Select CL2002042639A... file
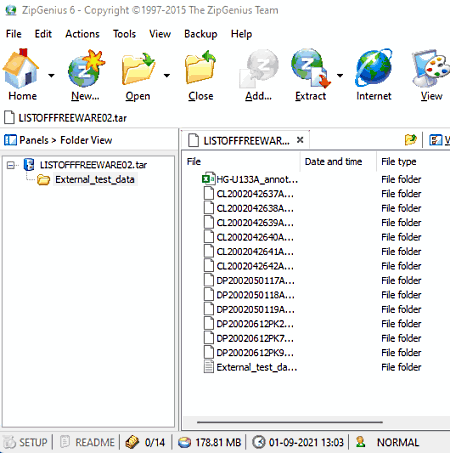Screen dimensions: 450x453 [255, 223]
